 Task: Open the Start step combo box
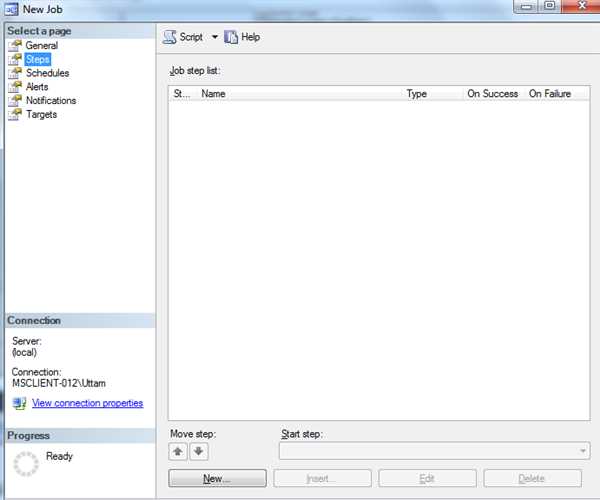(x=434, y=452)
